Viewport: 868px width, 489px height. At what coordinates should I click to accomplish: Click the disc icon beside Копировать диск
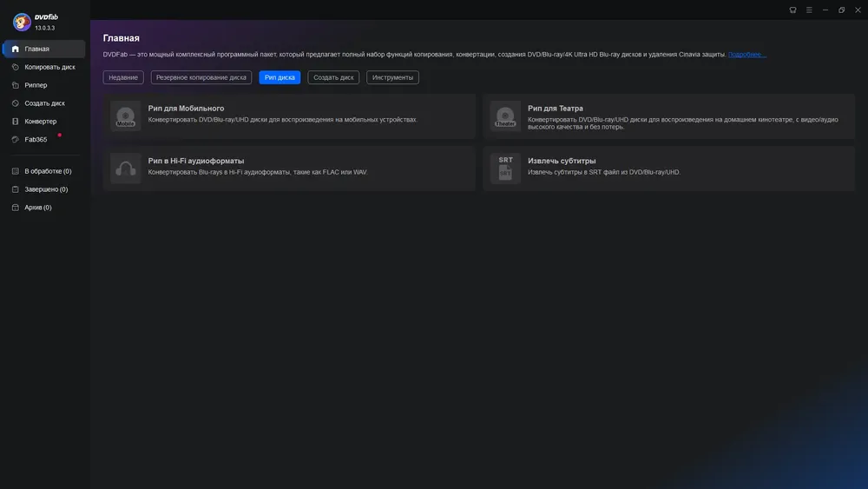click(16, 67)
